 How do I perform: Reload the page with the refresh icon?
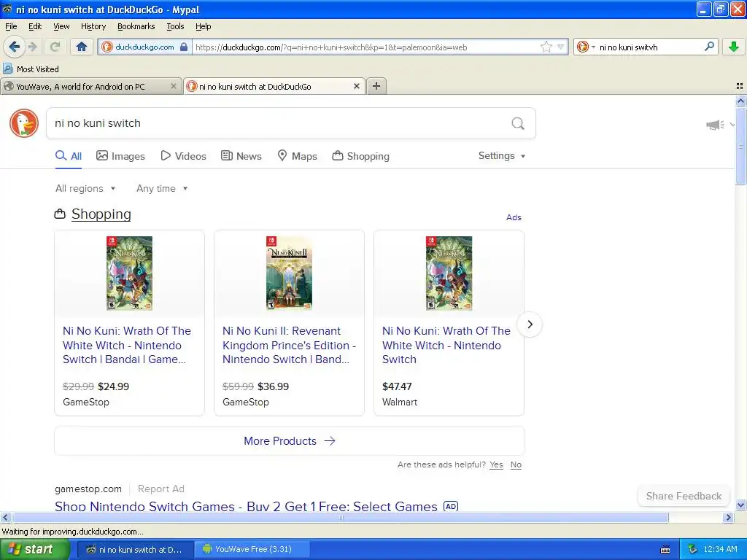coord(55,47)
